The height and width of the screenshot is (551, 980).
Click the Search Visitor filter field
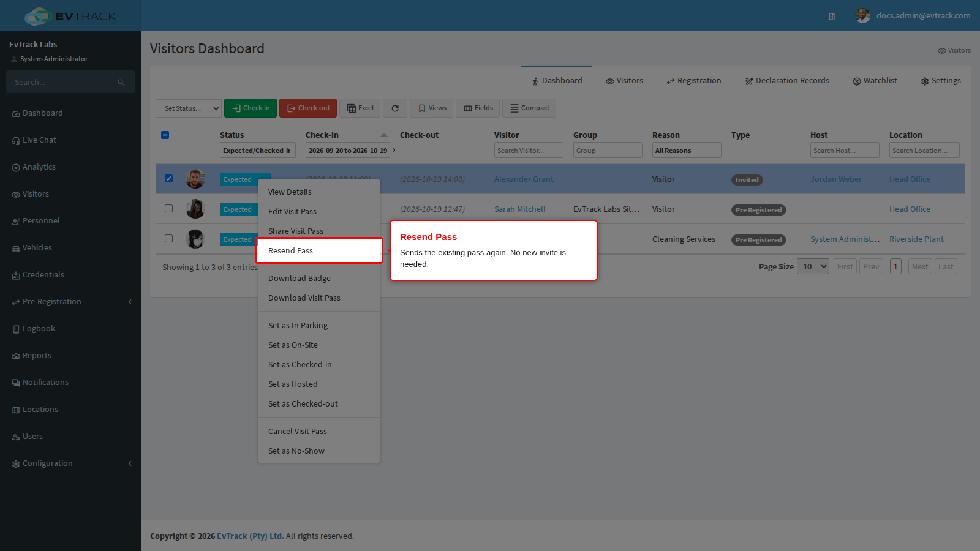click(x=529, y=151)
